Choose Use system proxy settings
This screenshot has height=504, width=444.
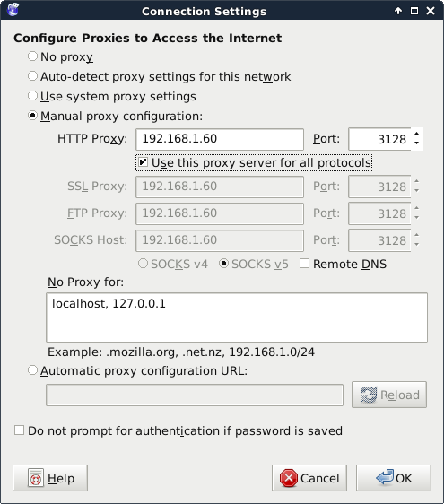pos(32,96)
